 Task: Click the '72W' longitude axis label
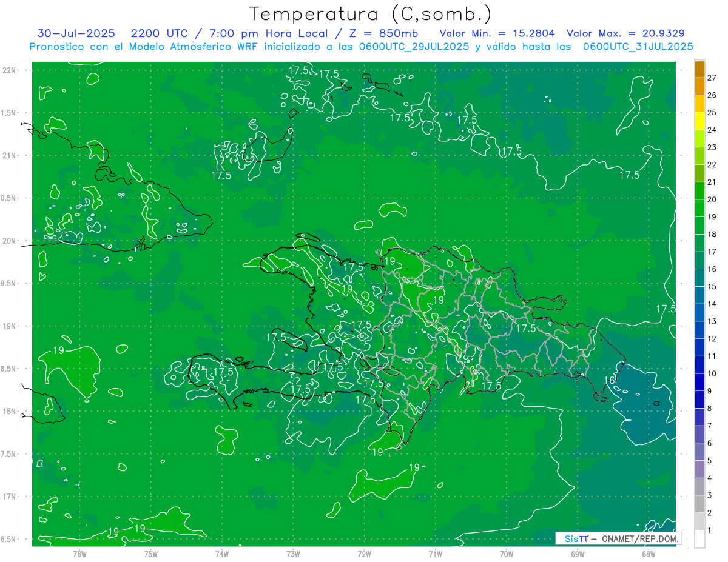tap(364, 554)
